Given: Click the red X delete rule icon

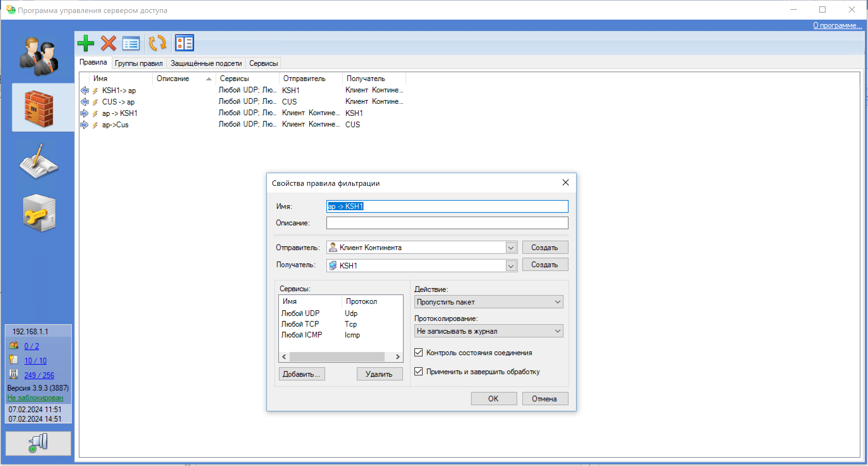Looking at the screenshot, I should 109,43.
